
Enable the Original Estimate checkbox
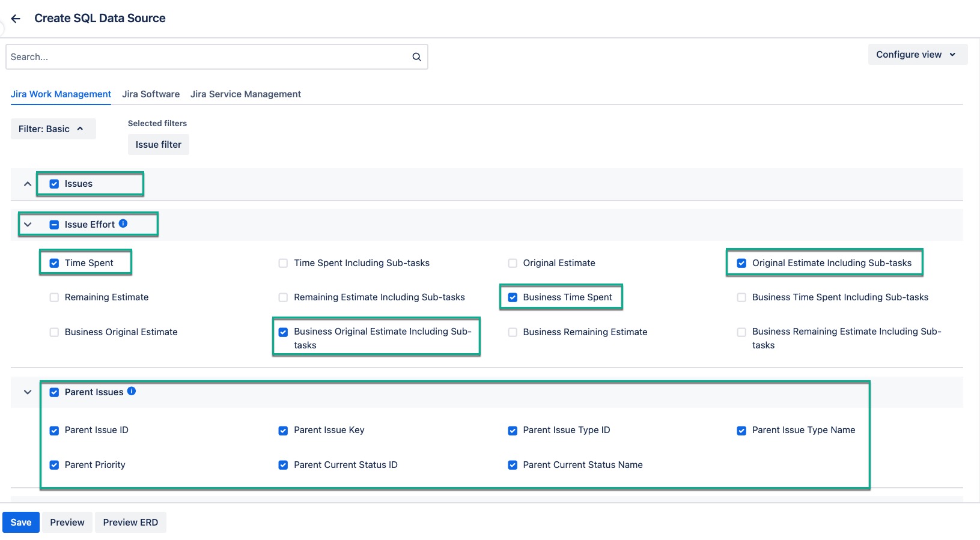click(513, 263)
